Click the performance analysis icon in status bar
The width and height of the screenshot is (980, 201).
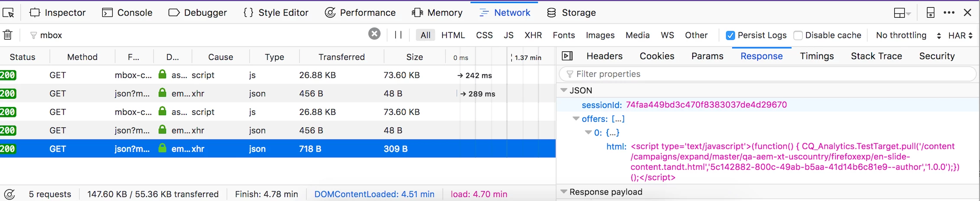tap(10, 194)
